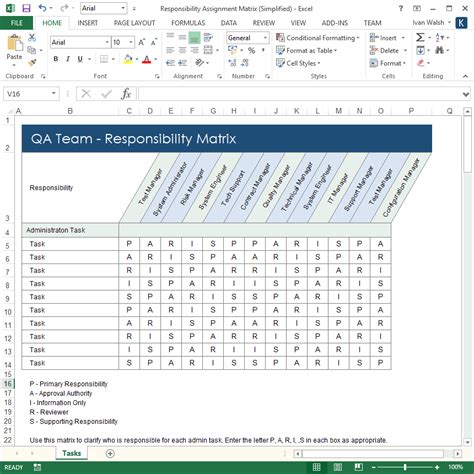Click the Insert Function fx icon
Image resolution: width=474 pixels, height=474 pixels.
(x=126, y=94)
